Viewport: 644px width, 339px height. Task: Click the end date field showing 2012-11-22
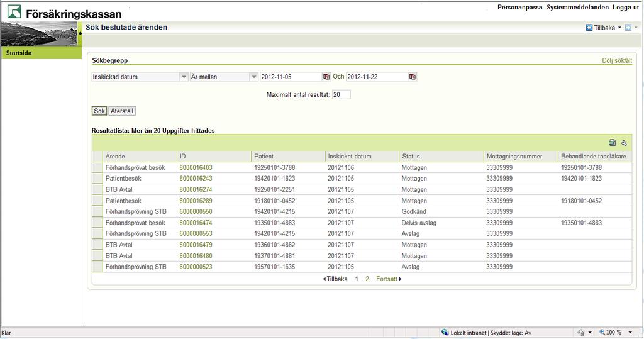[377, 77]
